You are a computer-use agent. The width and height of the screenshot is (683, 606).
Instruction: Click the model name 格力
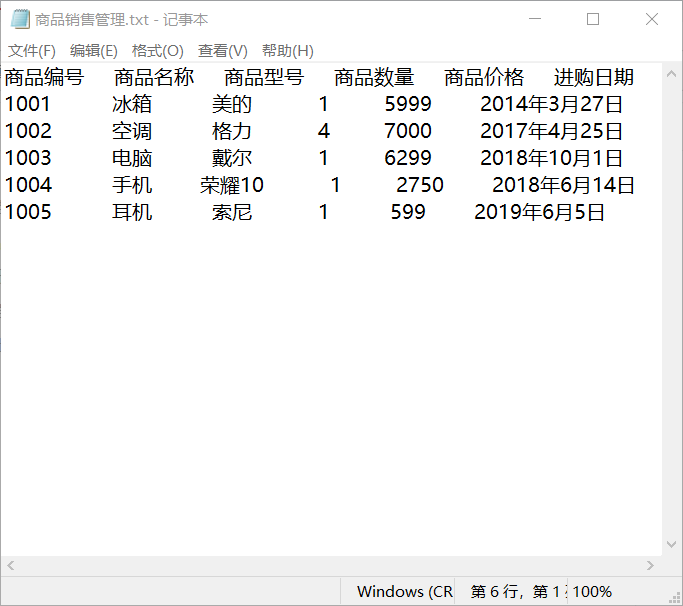pos(232,131)
